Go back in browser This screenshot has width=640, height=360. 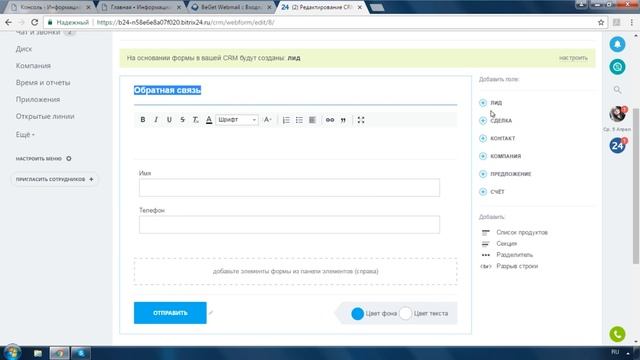click(x=9, y=22)
